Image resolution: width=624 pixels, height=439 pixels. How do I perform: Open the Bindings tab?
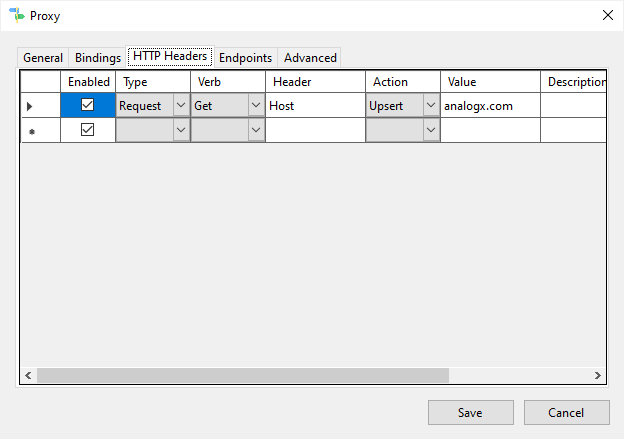[98, 58]
